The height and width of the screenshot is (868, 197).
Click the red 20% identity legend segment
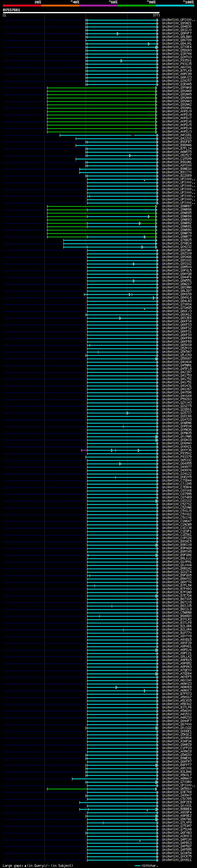tap(22, 6)
